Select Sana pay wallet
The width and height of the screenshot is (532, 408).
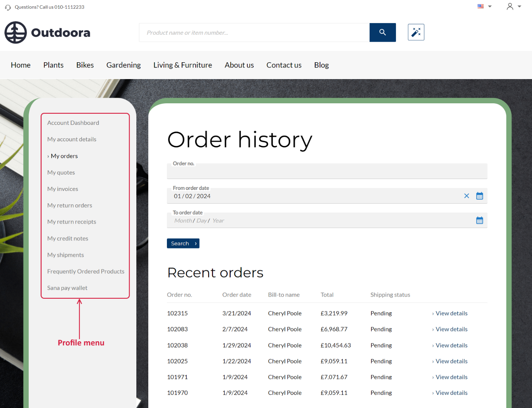(67, 288)
